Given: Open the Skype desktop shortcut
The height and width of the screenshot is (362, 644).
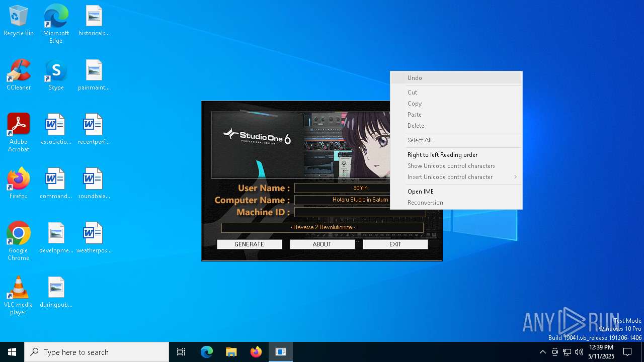Looking at the screenshot, I should [x=56, y=75].
